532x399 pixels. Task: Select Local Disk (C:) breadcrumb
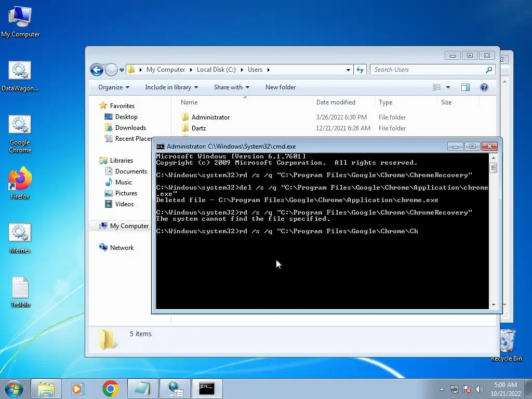tap(216, 70)
